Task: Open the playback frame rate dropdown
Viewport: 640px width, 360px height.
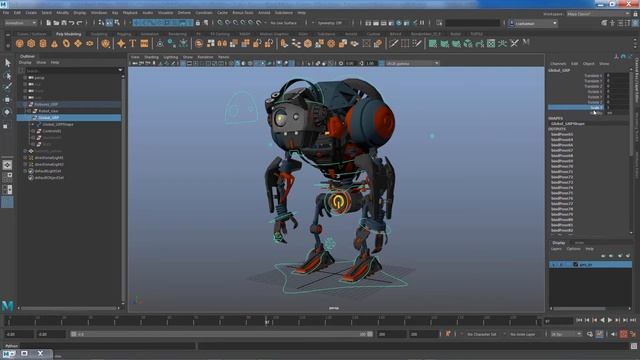Action: click(566, 334)
